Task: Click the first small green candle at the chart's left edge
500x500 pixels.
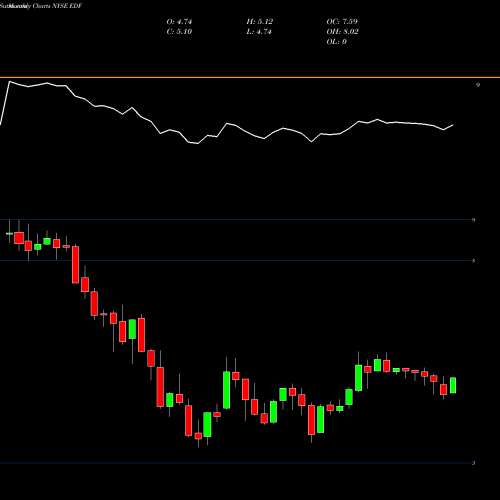Action: pyautogui.click(x=9, y=233)
